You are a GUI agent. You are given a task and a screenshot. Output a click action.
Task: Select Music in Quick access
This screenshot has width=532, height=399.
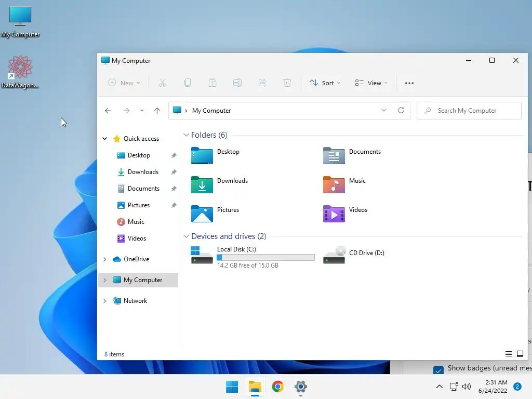click(x=136, y=222)
